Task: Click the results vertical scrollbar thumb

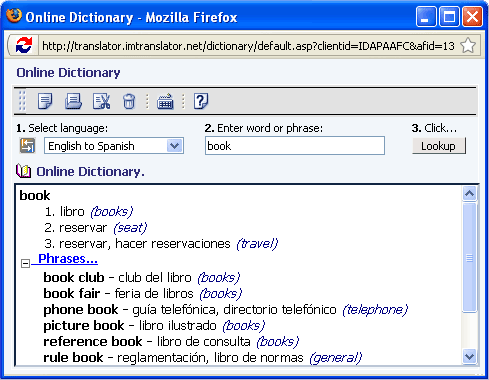Action: pyautogui.click(x=469, y=258)
